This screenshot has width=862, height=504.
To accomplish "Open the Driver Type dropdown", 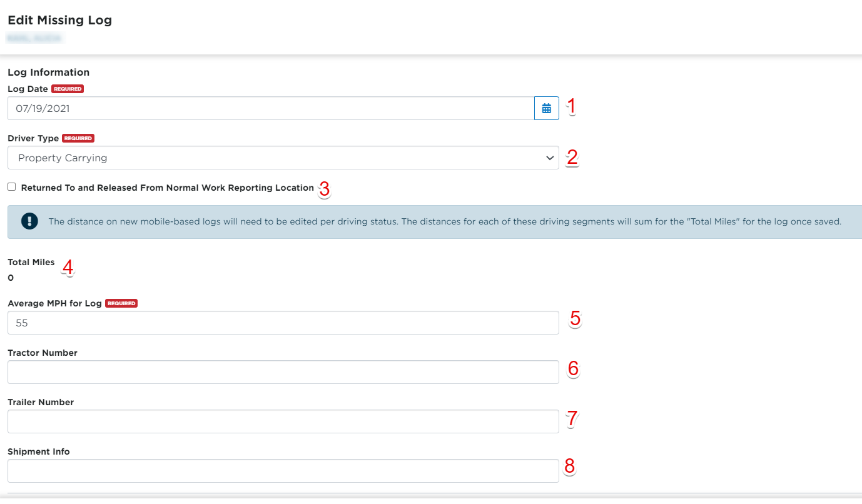I will tap(283, 158).
